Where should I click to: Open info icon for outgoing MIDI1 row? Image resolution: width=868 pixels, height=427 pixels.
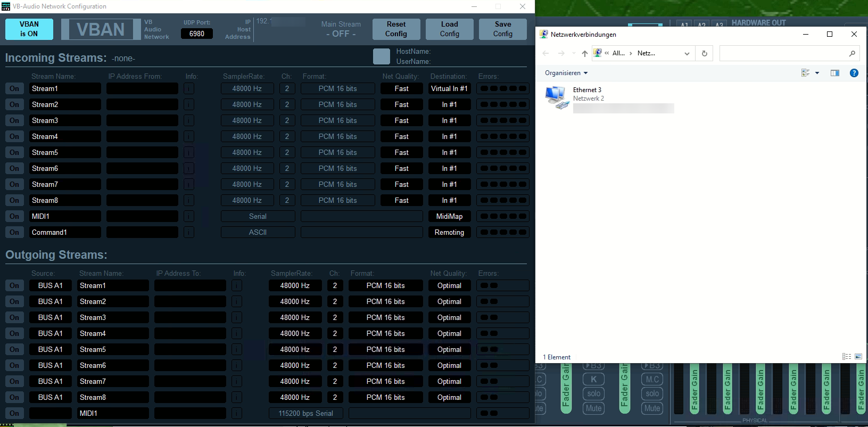click(x=237, y=414)
